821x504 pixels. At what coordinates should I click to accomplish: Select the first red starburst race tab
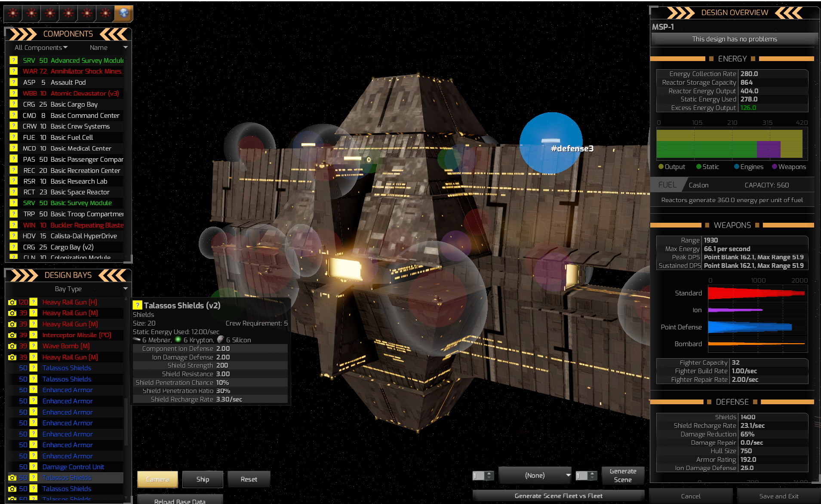point(13,13)
